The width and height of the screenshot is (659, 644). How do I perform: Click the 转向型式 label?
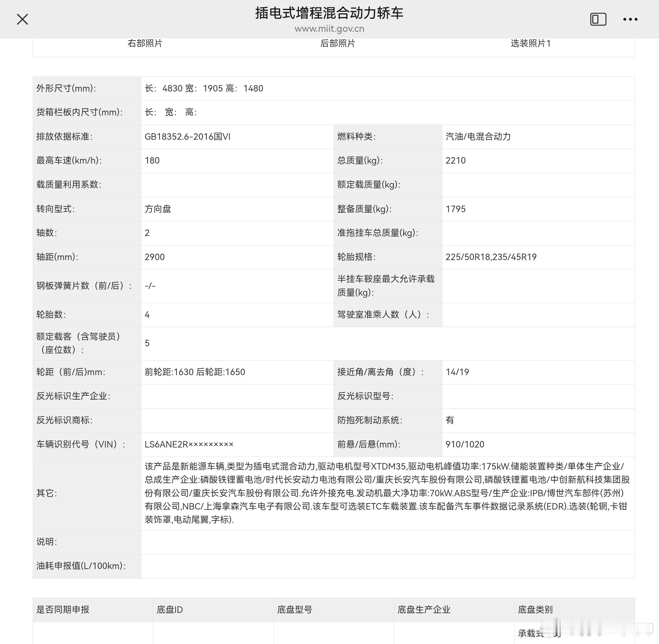[56, 209]
